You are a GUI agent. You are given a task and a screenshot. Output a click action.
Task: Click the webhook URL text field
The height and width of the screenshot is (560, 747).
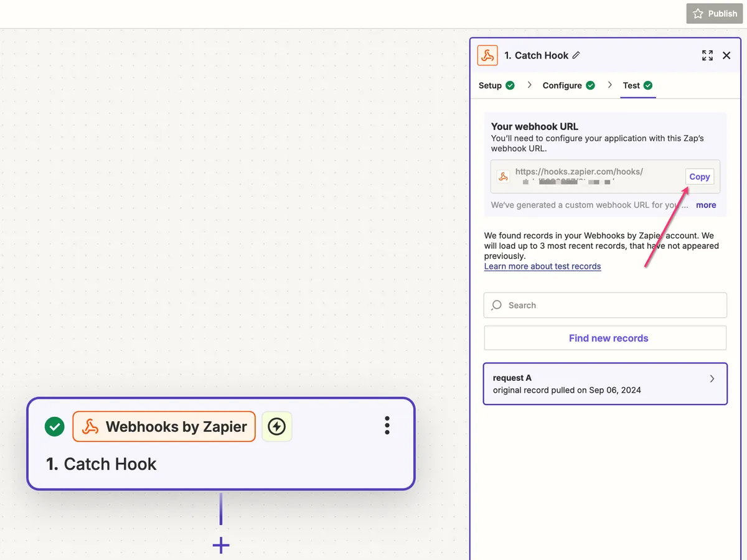pyautogui.click(x=605, y=177)
